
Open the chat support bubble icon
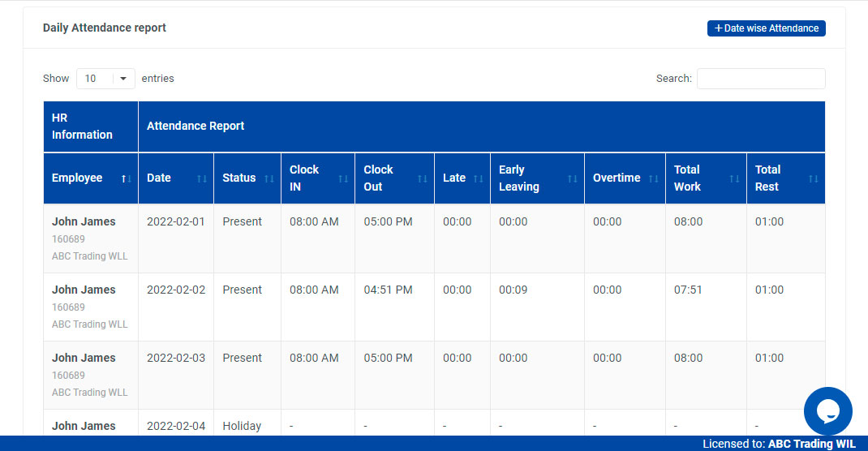[x=827, y=411]
